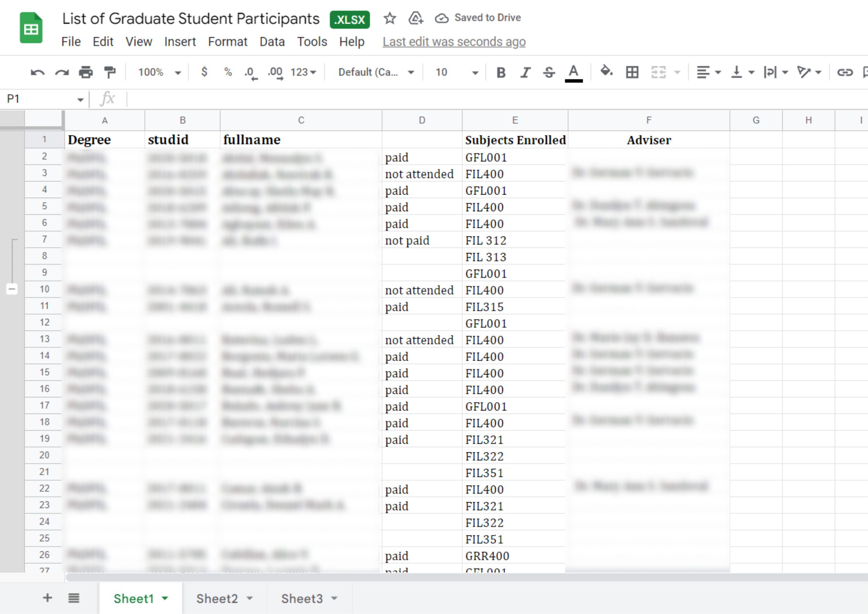Open the 123 number format dropdown
This screenshot has width=868, height=614.
(304, 72)
